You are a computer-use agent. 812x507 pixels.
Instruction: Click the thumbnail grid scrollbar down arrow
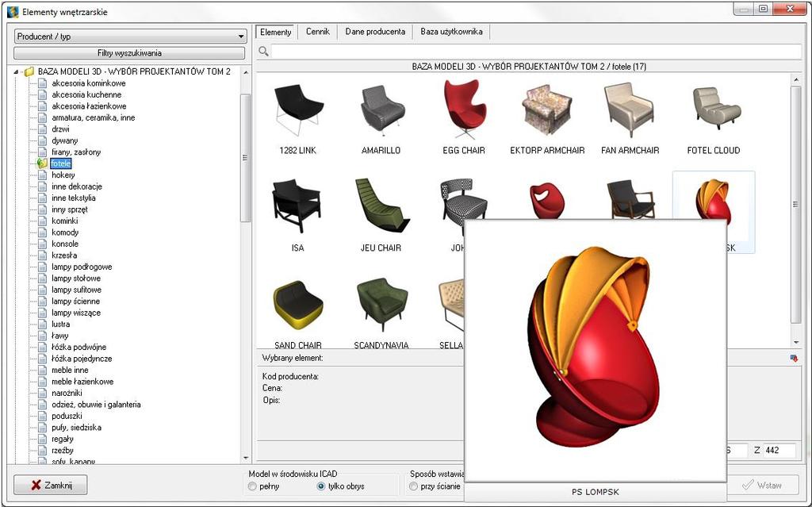coord(795,342)
